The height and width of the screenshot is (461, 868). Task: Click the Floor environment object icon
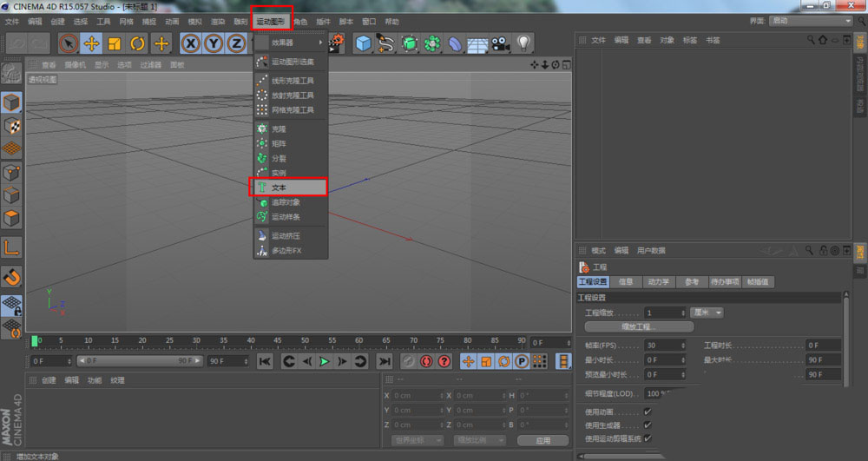[477, 43]
